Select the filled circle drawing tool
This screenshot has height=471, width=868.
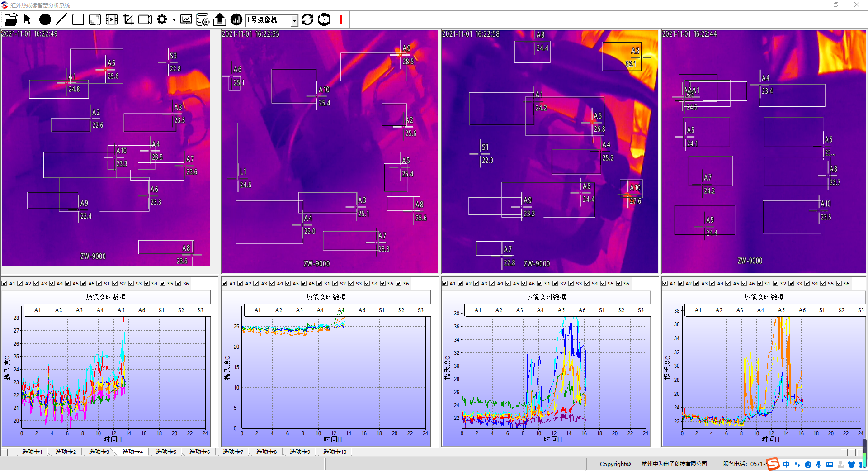pyautogui.click(x=45, y=19)
